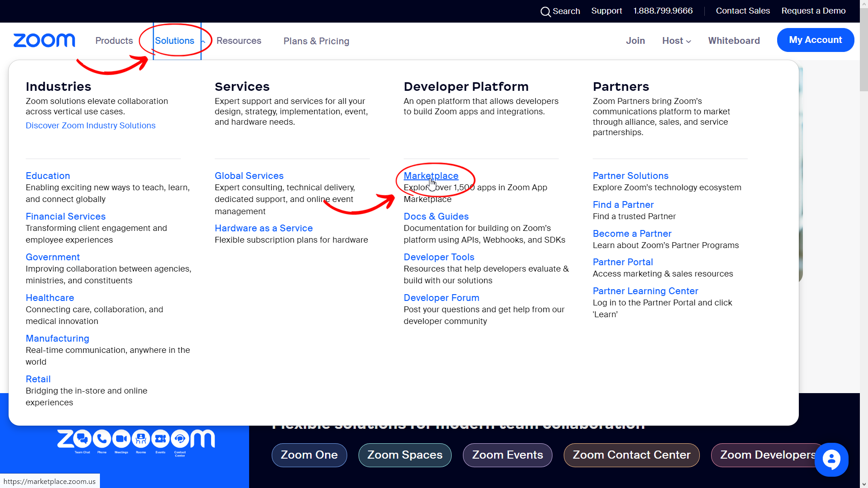Screen dimensions: 868x488
Task: Open the Manufacturing link
Action: point(57,338)
